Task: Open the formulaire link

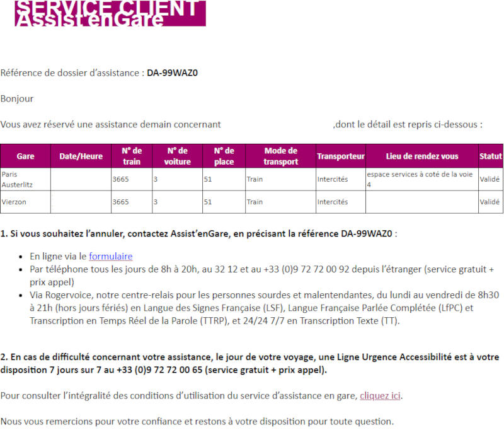Action: coord(111,257)
